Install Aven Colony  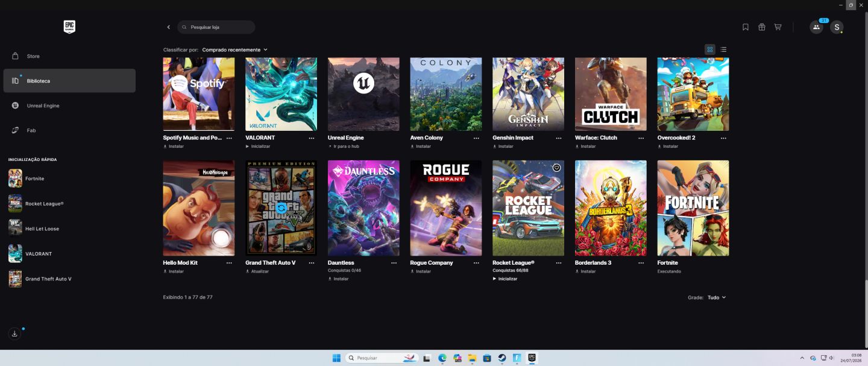tap(421, 147)
